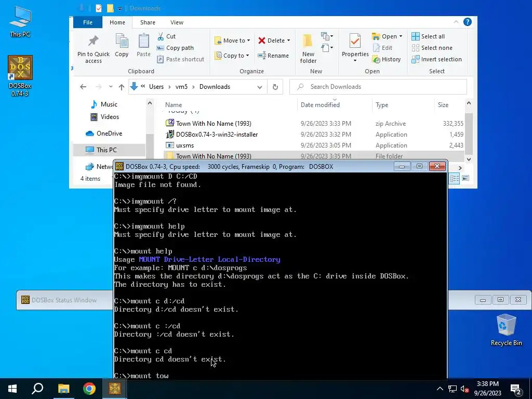The width and height of the screenshot is (532, 399).
Task: Click the Copy ribbon icon
Action: tap(122, 46)
